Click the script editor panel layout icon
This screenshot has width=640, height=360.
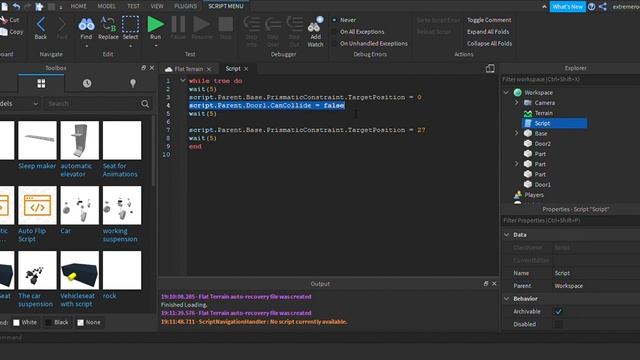pos(490,69)
